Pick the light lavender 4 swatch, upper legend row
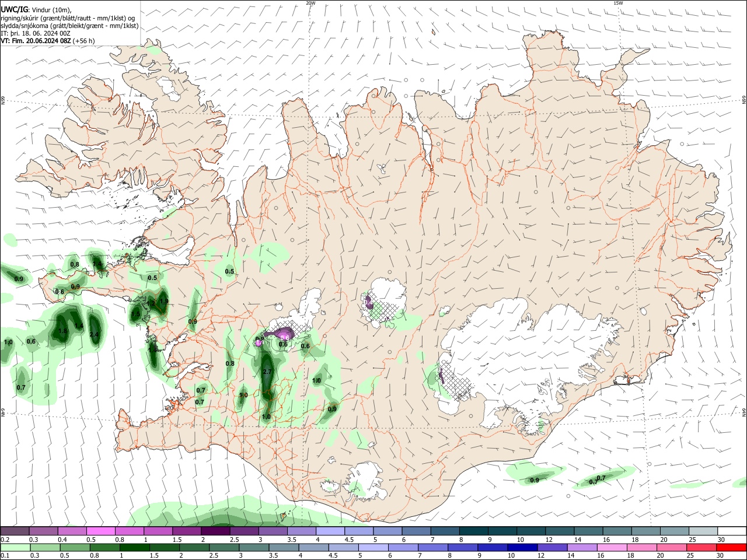The width and height of the screenshot is (747, 560). (x=330, y=531)
